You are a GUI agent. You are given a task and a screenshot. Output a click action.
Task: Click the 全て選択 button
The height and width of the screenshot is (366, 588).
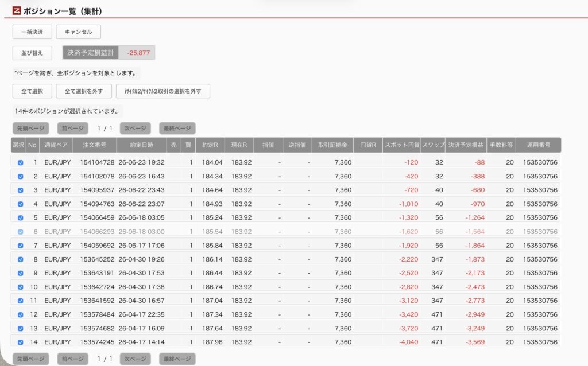tap(32, 91)
